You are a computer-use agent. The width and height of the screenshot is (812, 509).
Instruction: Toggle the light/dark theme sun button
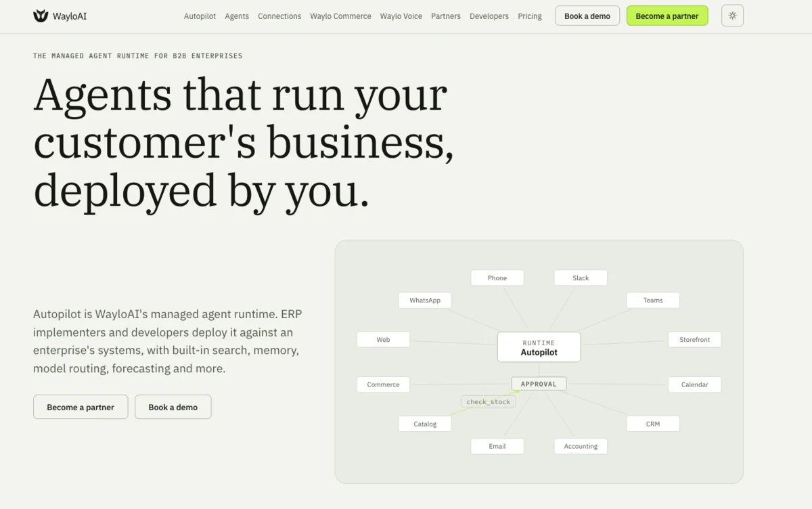pos(732,16)
